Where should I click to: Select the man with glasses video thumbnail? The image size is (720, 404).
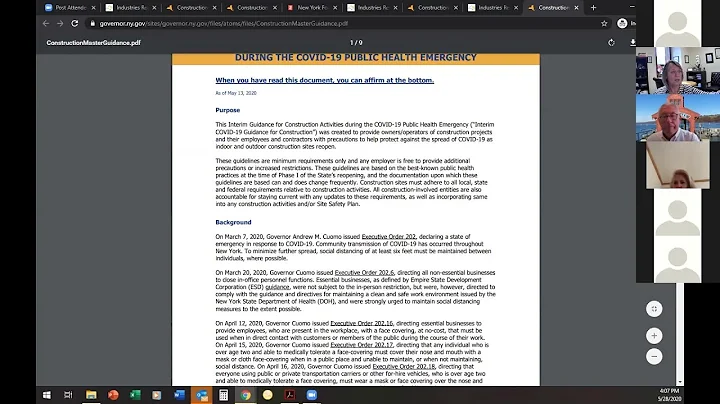coord(678,118)
